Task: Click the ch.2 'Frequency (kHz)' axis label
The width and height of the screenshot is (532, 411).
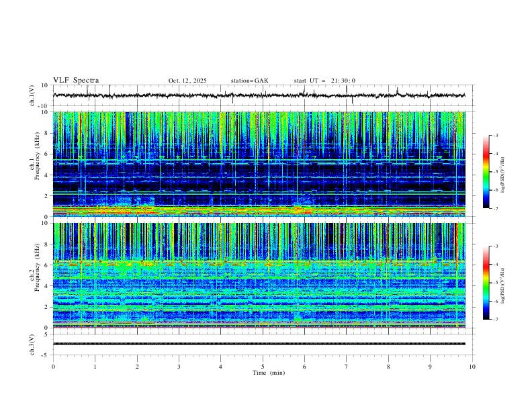Action: point(37,267)
